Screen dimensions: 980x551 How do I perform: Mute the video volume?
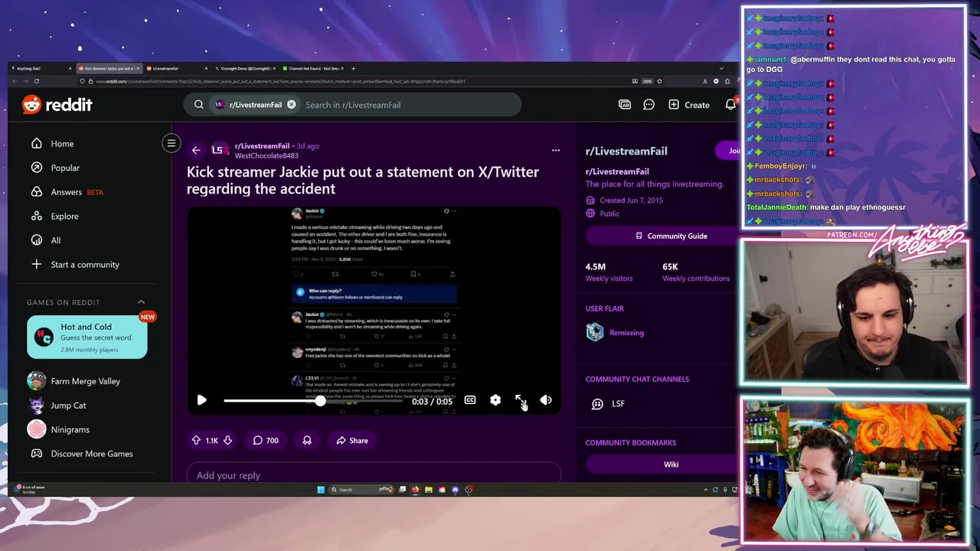[546, 400]
